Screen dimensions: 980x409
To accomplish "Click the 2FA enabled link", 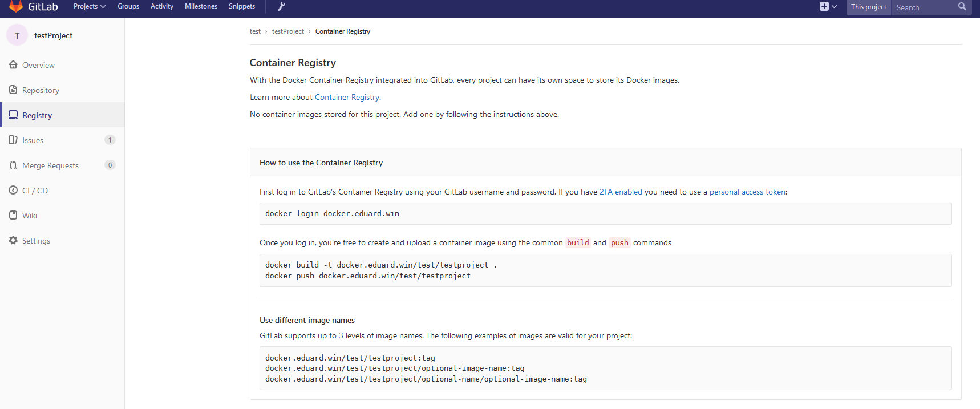I will click(621, 192).
